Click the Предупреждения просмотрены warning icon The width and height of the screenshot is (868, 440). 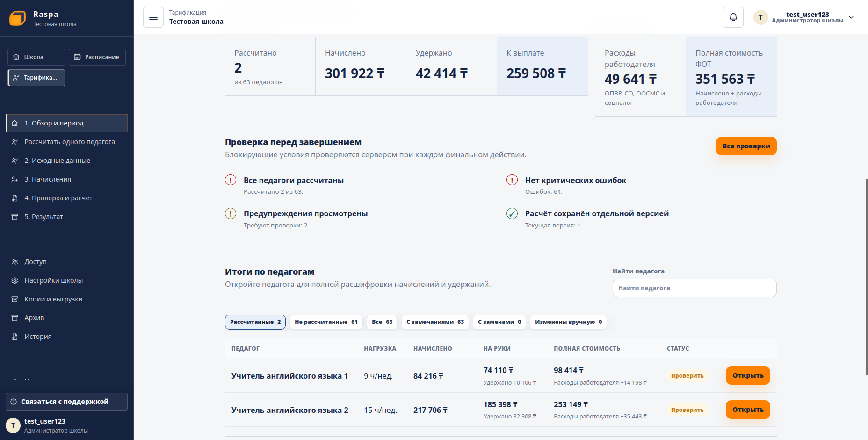pyautogui.click(x=231, y=213)
